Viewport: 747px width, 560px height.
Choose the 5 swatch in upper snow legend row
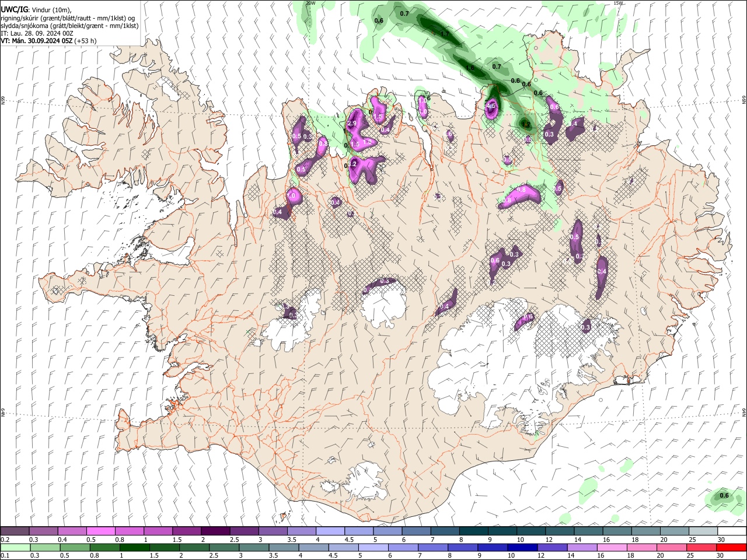click(x=387, y=531)
